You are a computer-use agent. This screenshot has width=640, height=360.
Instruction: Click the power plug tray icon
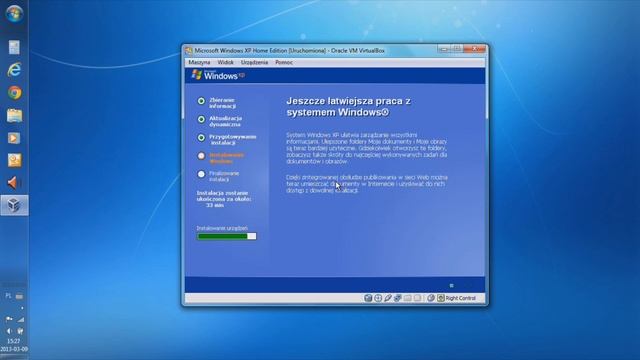coord(20,331)
